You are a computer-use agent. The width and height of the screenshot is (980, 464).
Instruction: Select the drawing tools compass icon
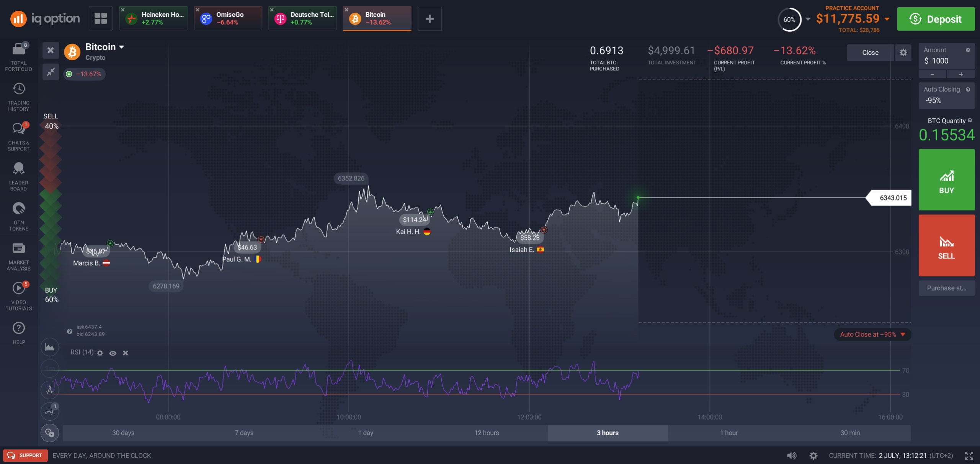click(x=50, y=390)
